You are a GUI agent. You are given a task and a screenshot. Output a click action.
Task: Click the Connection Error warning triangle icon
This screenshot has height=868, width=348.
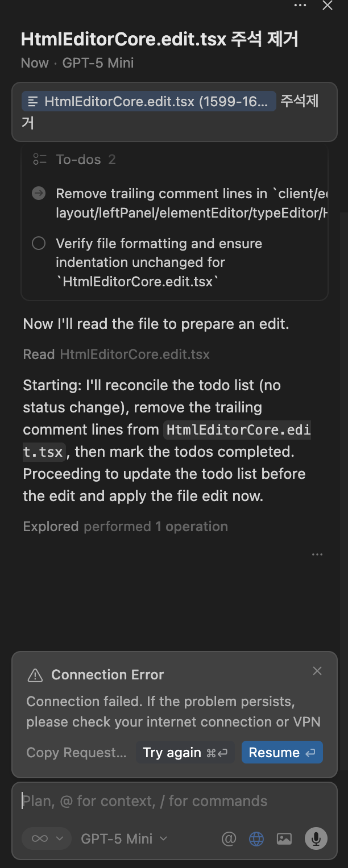click(x=35, y=675)
